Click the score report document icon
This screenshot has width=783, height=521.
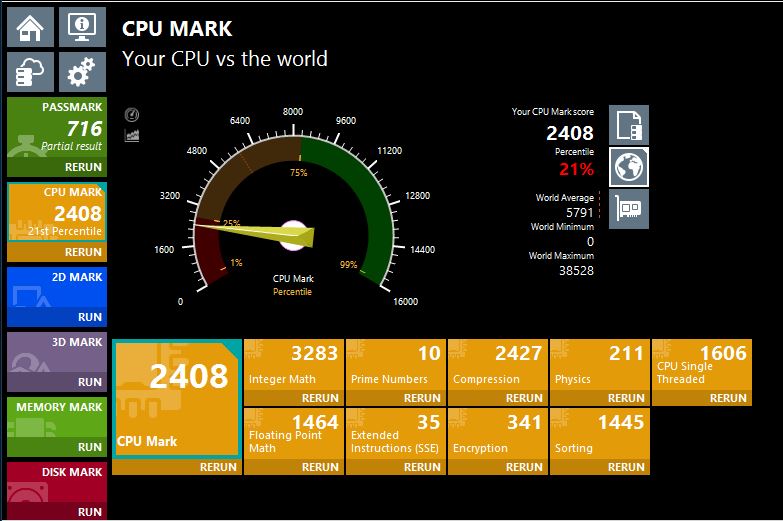click(x=629, y=125)
